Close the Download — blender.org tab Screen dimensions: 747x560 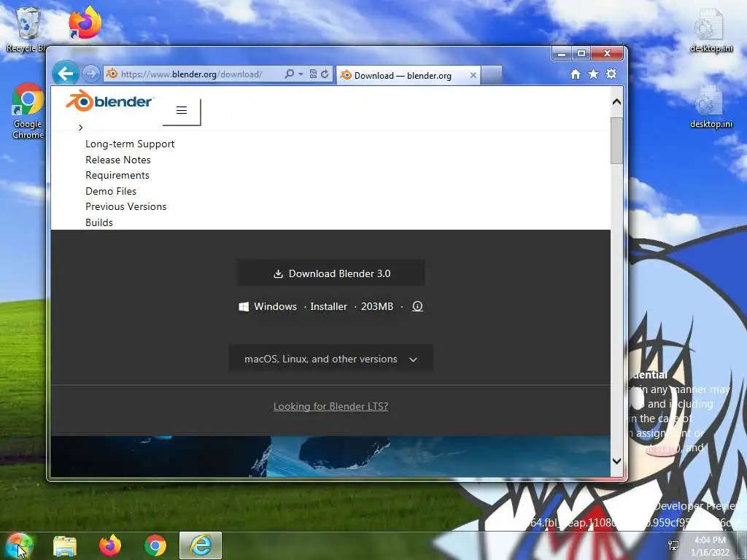pos(473,75)
